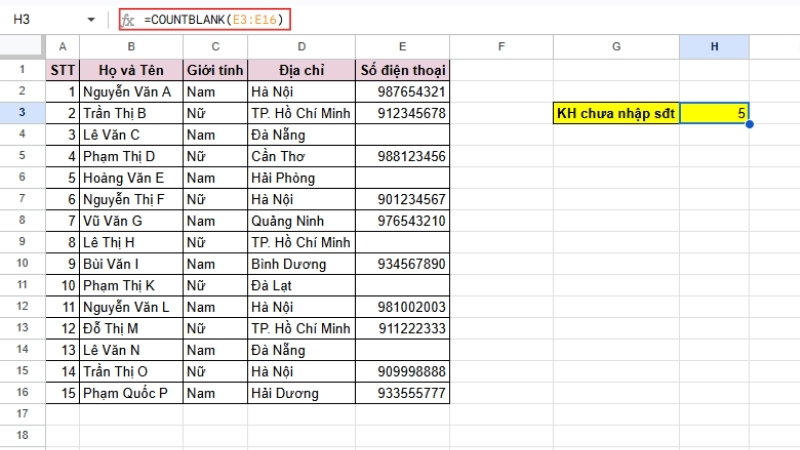800x450 pixels.
Task: Open the Name Box dropdown arrow
Action: tap(91, 20)
